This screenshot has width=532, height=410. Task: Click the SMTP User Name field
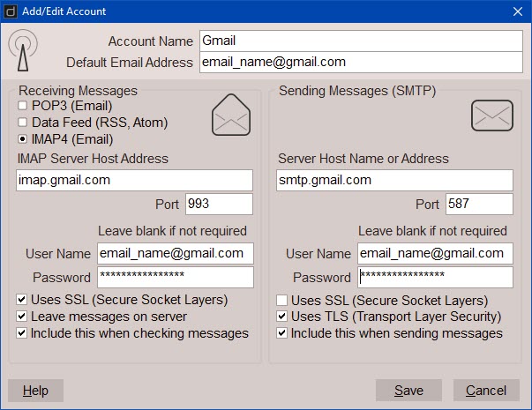click(435, 253)
